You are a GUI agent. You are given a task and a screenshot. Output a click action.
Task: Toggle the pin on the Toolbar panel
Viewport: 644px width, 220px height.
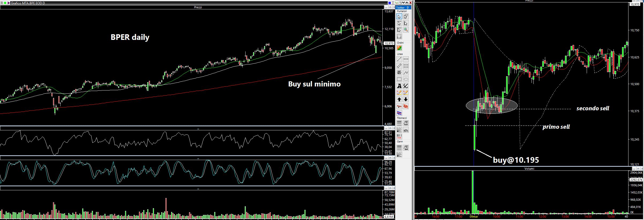tap(408, 8)
